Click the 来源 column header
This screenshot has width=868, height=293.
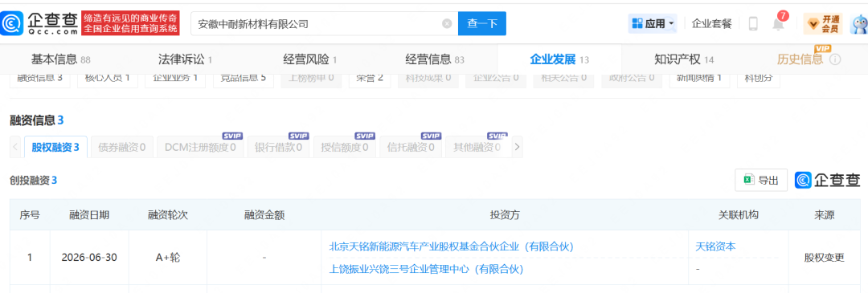(825, 215)
